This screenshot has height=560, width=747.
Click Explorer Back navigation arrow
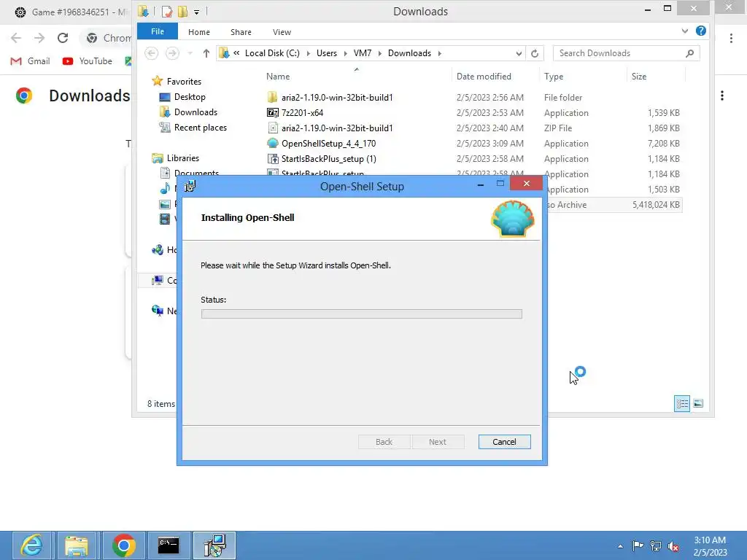click(152, 53)
